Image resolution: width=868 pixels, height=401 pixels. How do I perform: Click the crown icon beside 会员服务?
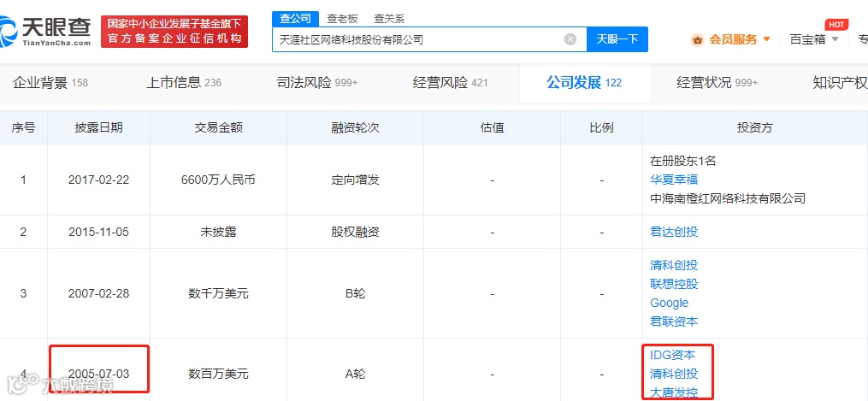click(697, 39)
